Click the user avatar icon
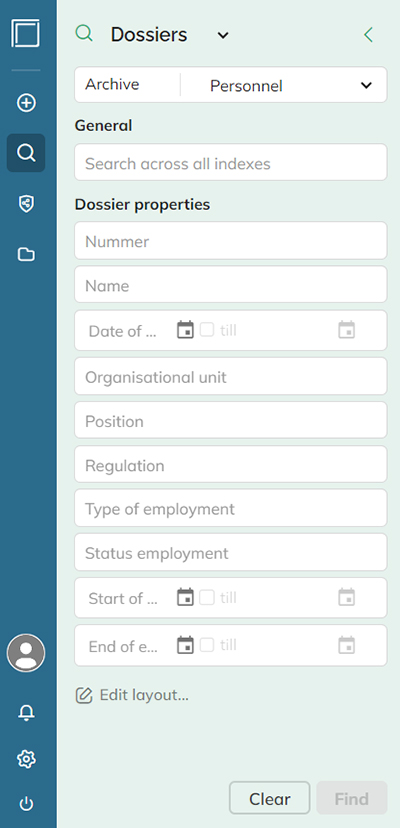This screenshot has width=400, height=828. pyautogui.click(x=26, y=653)
